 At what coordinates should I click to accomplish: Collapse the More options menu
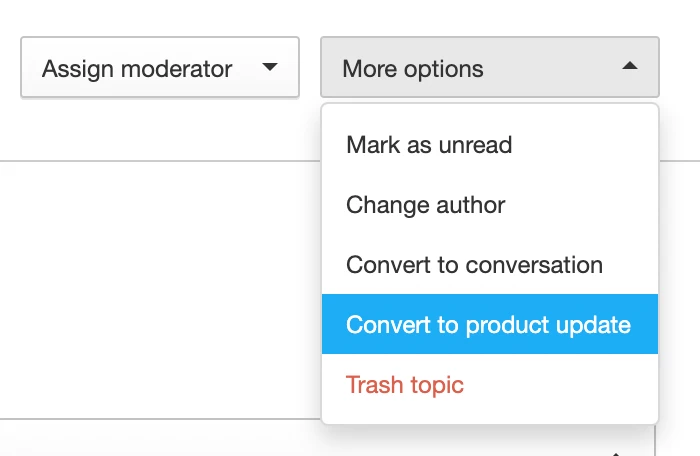click(490, 67)
